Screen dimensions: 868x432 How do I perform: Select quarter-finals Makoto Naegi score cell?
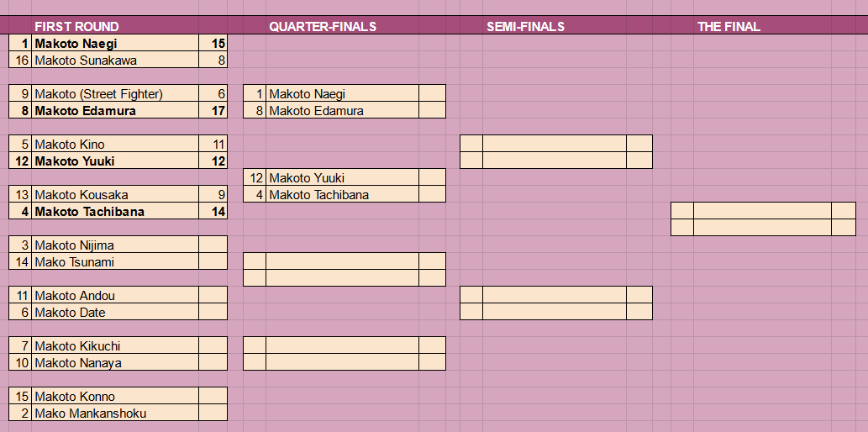433,93
